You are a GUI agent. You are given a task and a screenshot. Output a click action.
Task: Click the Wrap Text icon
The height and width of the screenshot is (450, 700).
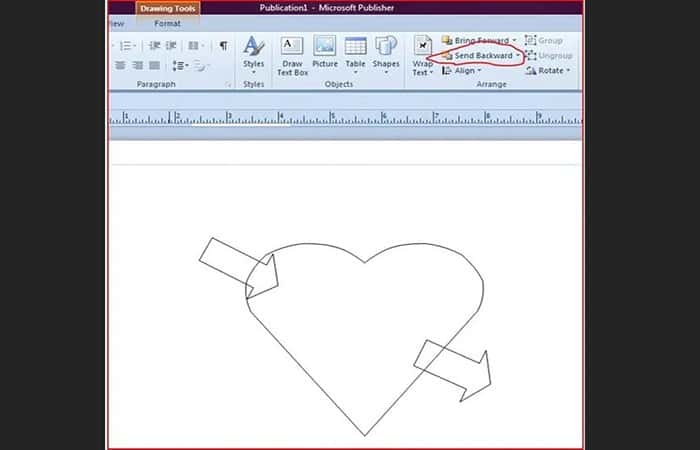click(422, 56)
